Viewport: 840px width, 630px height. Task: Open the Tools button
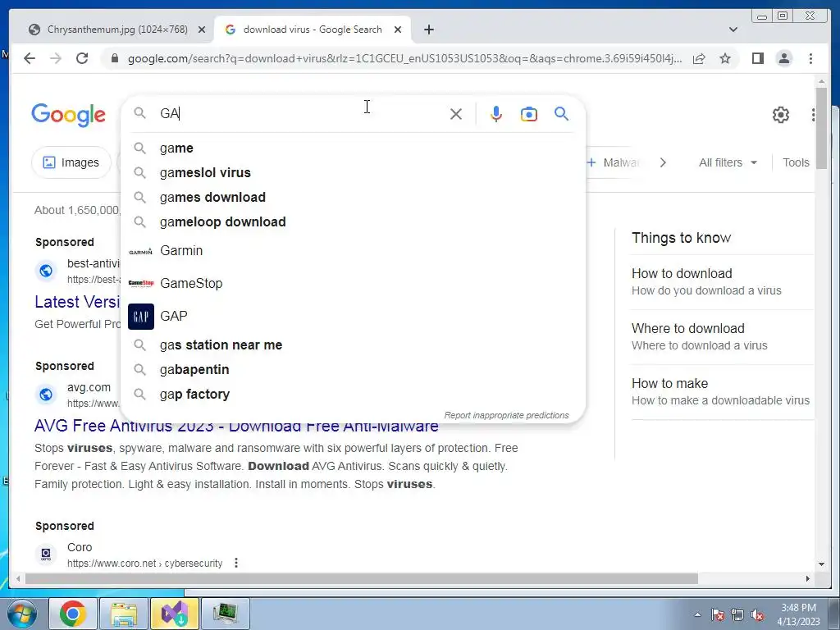[796, 162]
